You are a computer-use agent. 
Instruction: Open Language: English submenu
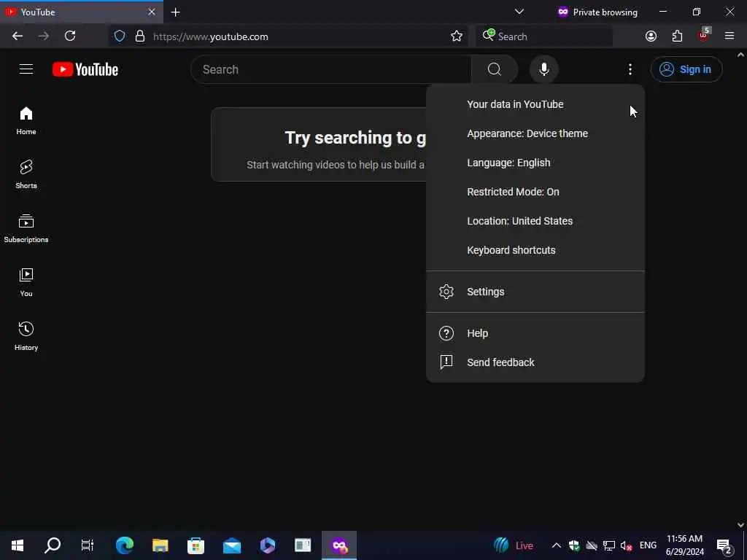pos(535,163)
